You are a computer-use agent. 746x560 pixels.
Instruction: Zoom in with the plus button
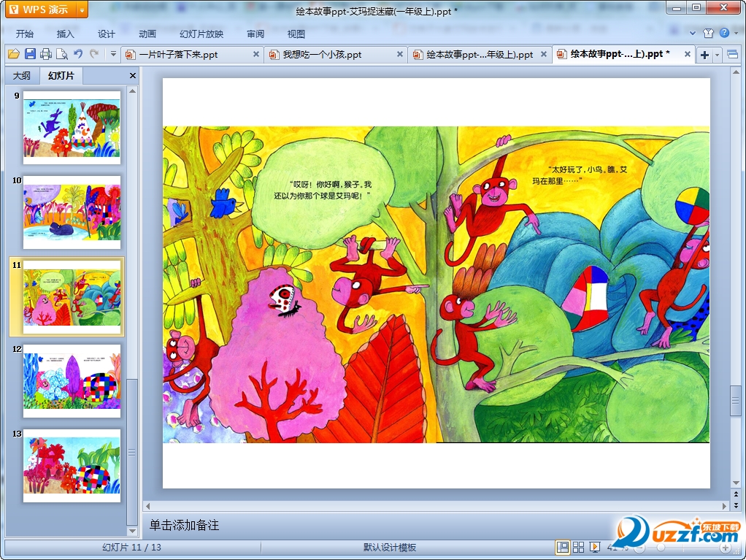726,548
